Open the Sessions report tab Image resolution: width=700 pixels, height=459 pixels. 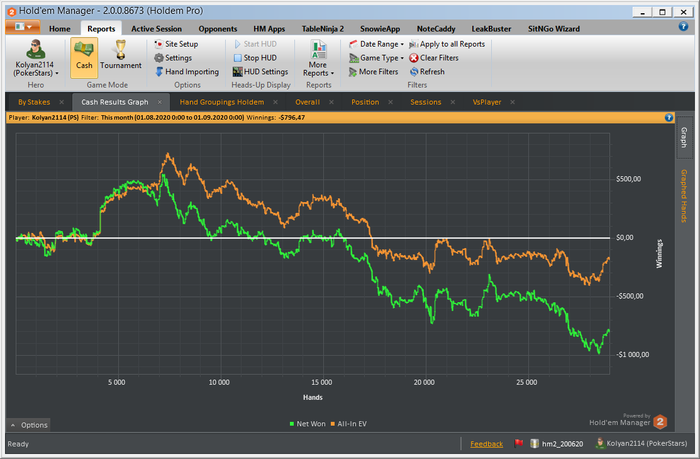point(426,102)
